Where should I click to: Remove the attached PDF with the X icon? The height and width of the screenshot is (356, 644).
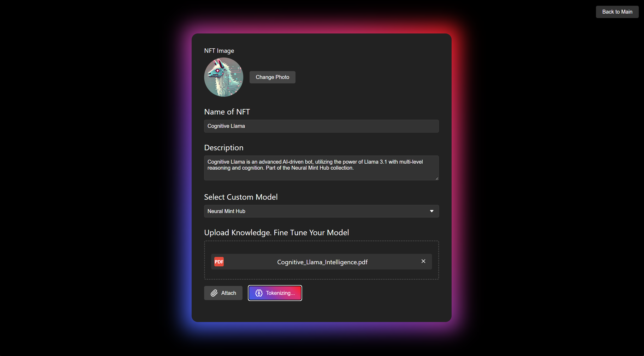click(423, 261)
